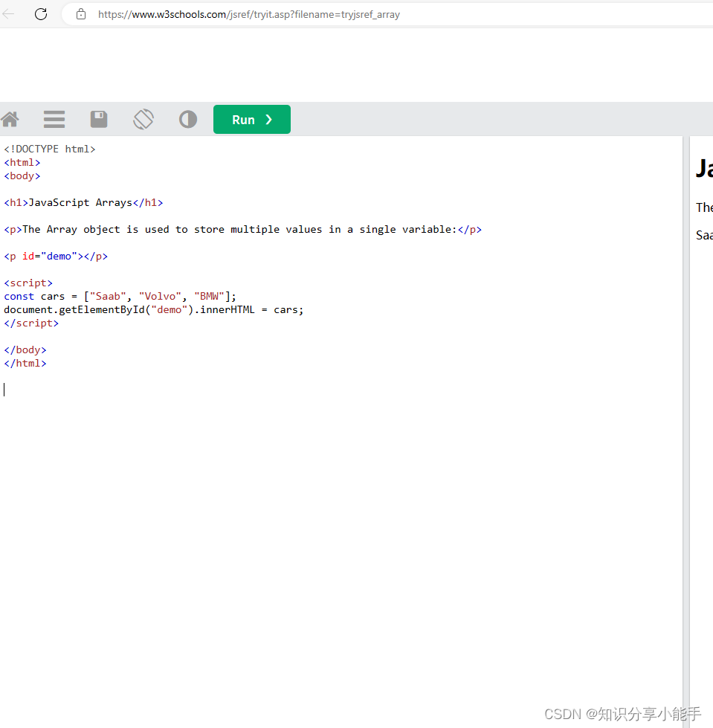
Task: Click the document.getElementById line
Action: point(154,309)
